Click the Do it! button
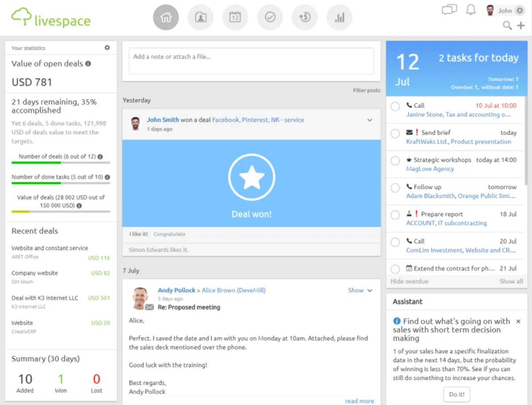532x405 pixels. pos(457,394)
